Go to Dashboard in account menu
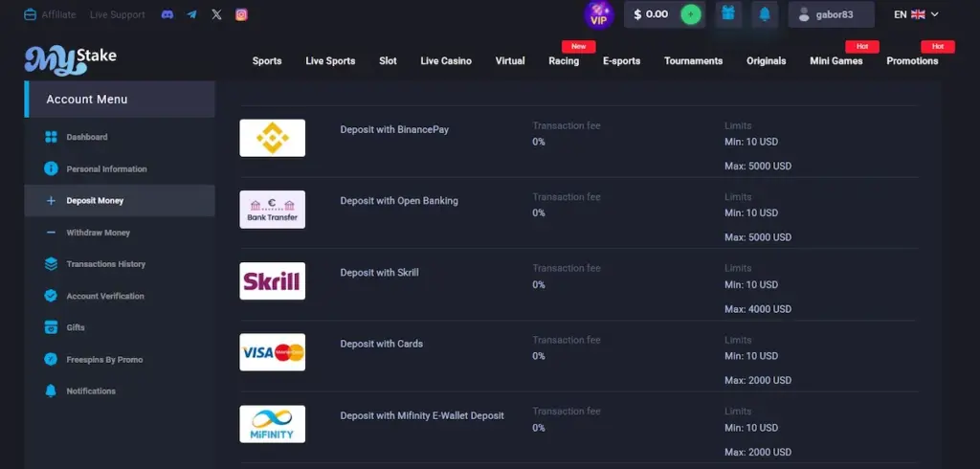Screen dimensions: 980x469 click(87, 137)
